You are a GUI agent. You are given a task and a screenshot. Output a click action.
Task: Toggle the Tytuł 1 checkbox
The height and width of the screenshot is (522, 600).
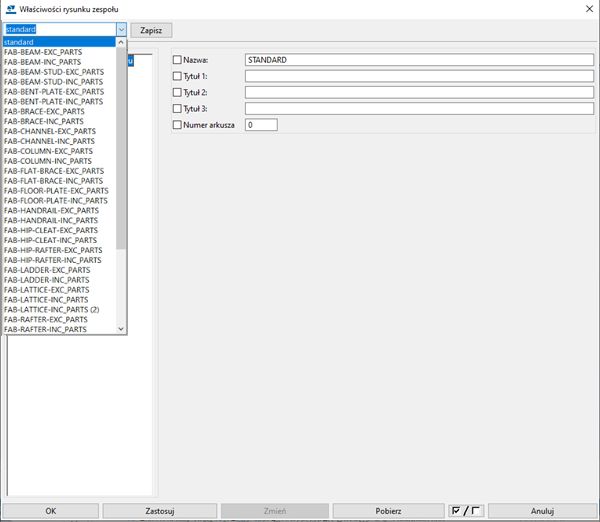click(x=178, y=76)
